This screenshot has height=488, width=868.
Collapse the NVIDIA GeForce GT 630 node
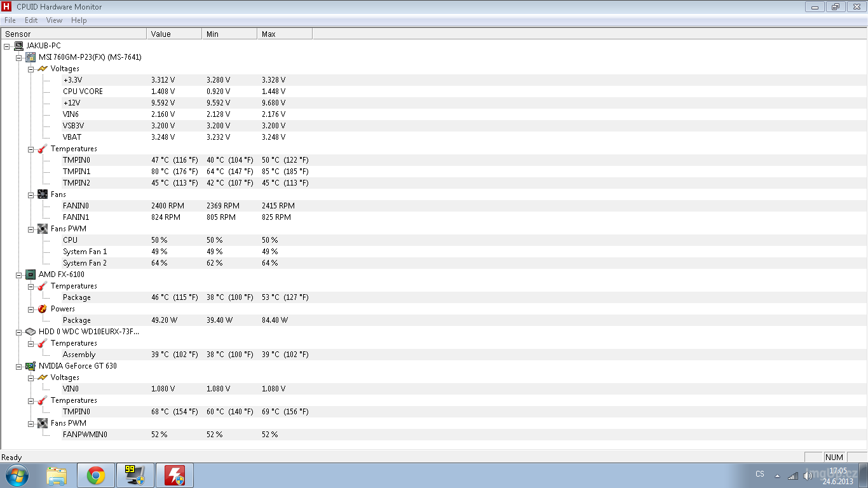click(x=18, y=366)
